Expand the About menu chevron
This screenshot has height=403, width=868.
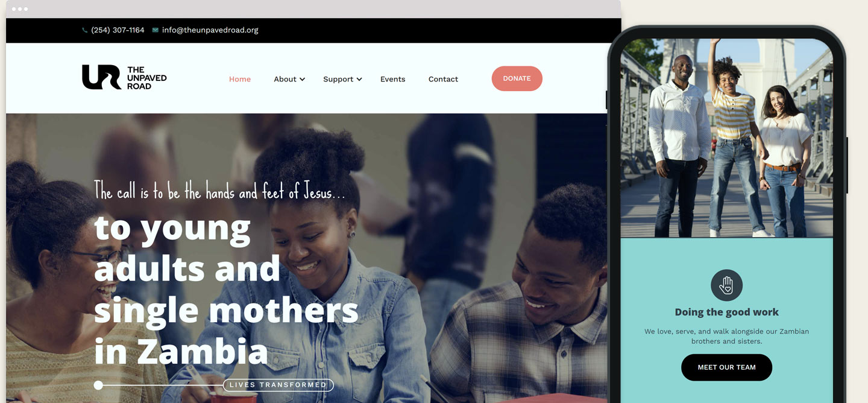(x=303, y=79)
